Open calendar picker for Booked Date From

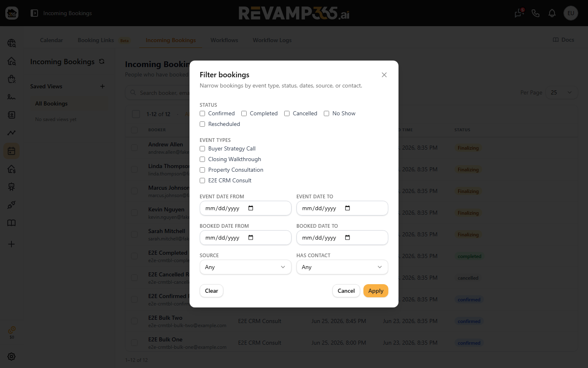click(x=251, y=238)
